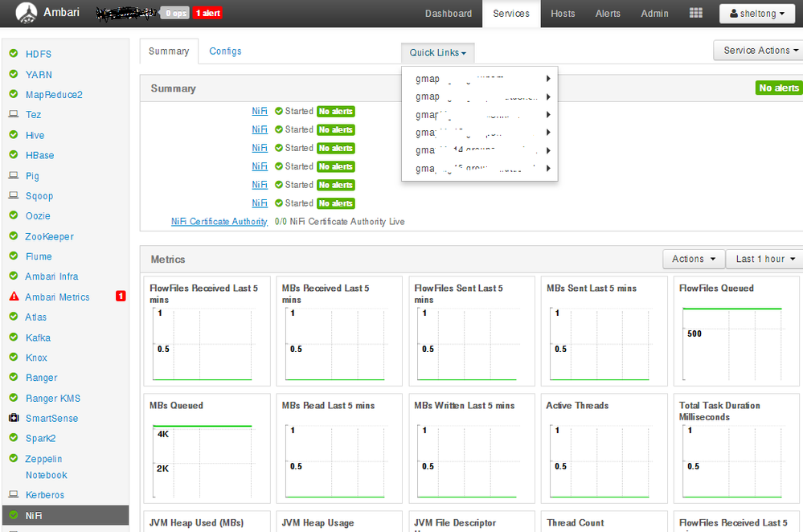Viewport: 803px width, 532px height.
Task: Click the red badge showing 1 on Ambari Metrics
Action: [x=121, y=296]
